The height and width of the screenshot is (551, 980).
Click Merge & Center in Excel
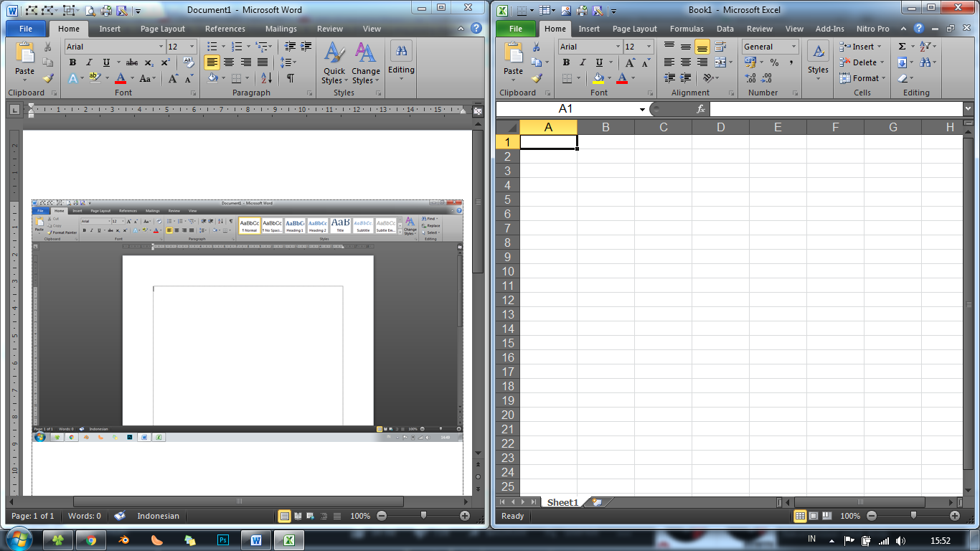720,62
